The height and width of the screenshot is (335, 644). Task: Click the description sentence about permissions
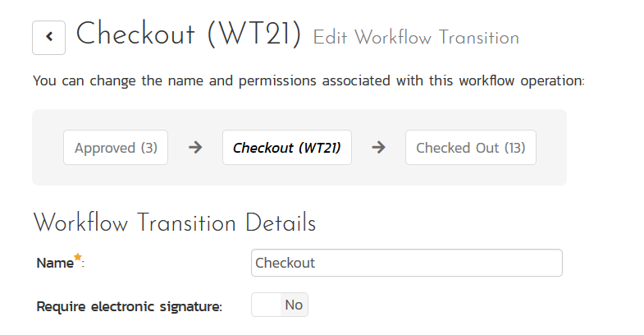click(308, 81)
